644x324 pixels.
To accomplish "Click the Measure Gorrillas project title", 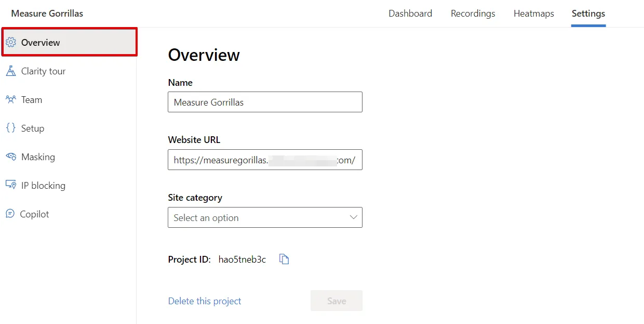I will click(x=47, y=14).
